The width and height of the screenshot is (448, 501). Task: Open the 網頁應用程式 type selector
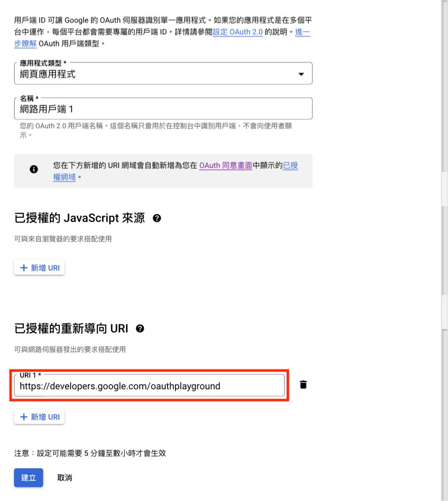(x=163, y=74)
